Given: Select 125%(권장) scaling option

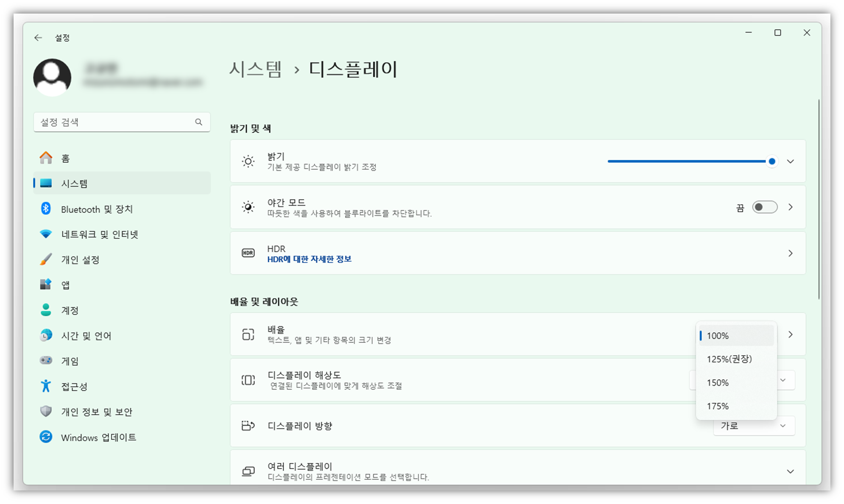Looking at the screenshot, I should tap(729, 359).
